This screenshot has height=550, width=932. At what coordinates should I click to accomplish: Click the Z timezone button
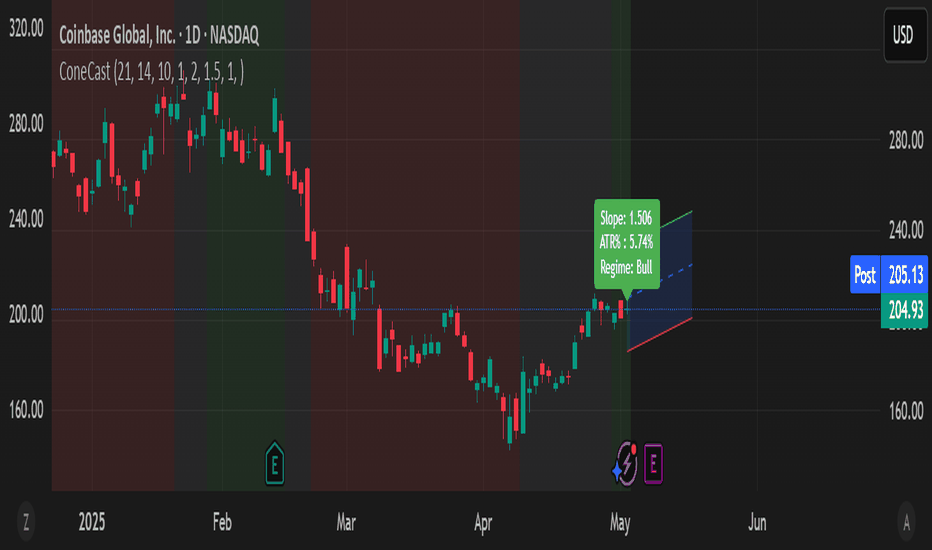point(26,521)
